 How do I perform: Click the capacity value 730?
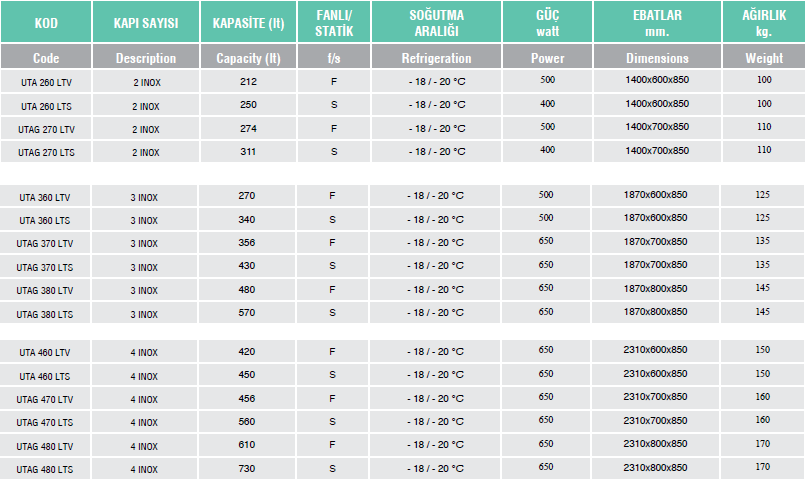tap(248, 467)
